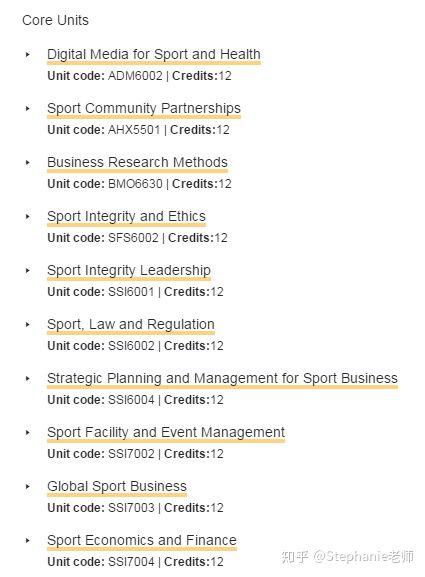Expand the arrow beside Digital Media for Sport

pyautogui.click(x=28, y=54)
